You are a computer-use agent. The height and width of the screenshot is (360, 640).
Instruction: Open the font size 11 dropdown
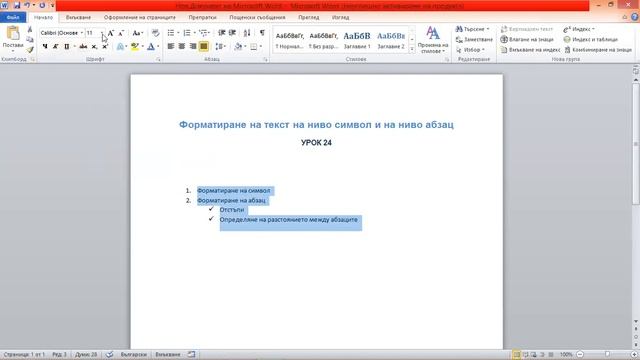click(102, 33)
